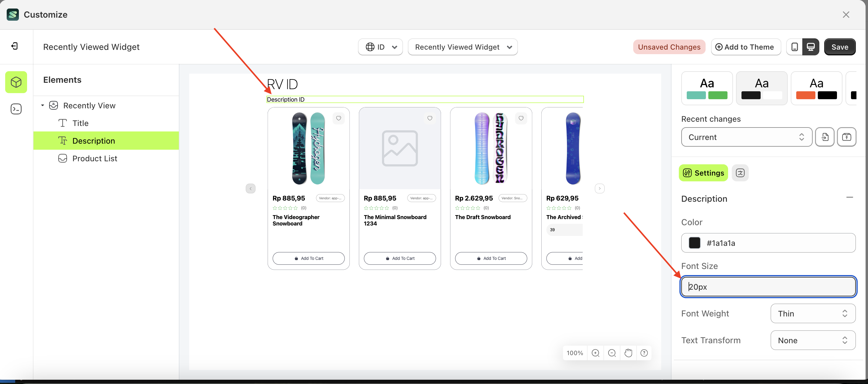Image resolution: width=868 pixels, height=384 pixels.
Task: Select the terminal icon in left sidebar
Action: tap(16, 109)
